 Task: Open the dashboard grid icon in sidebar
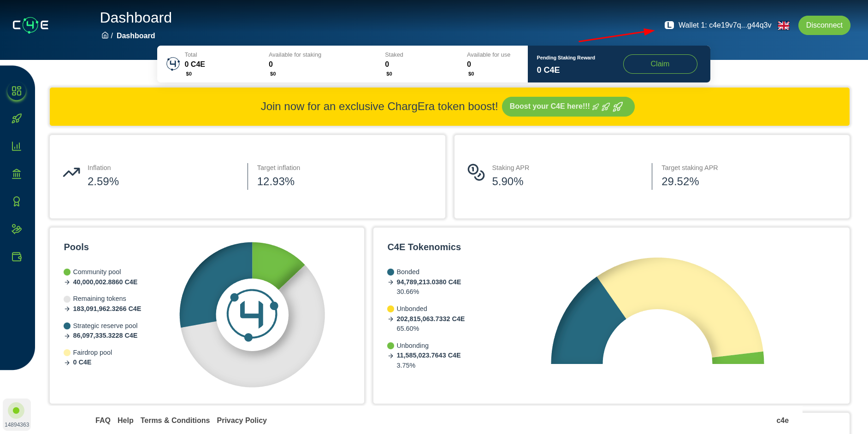click(17, 91)
